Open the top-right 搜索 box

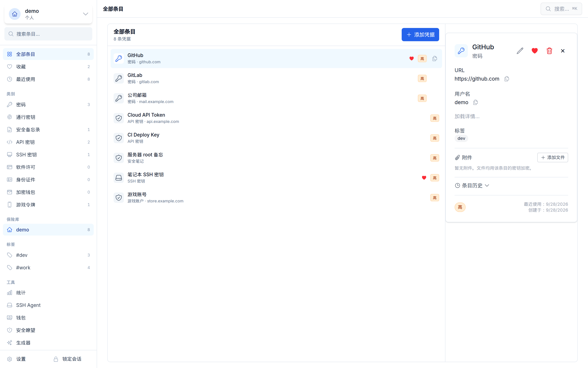561,9
